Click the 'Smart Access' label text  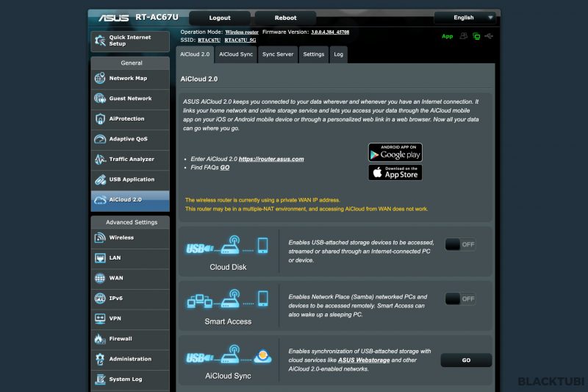click(228, 321)
